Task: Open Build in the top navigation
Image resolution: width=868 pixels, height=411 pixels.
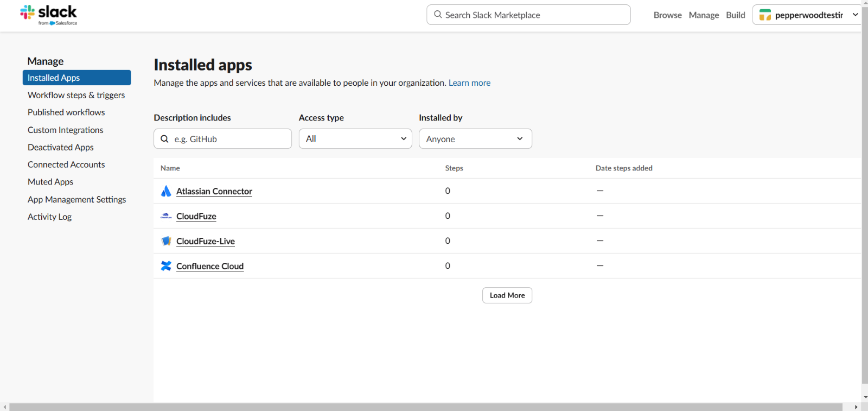Action: 736,15
